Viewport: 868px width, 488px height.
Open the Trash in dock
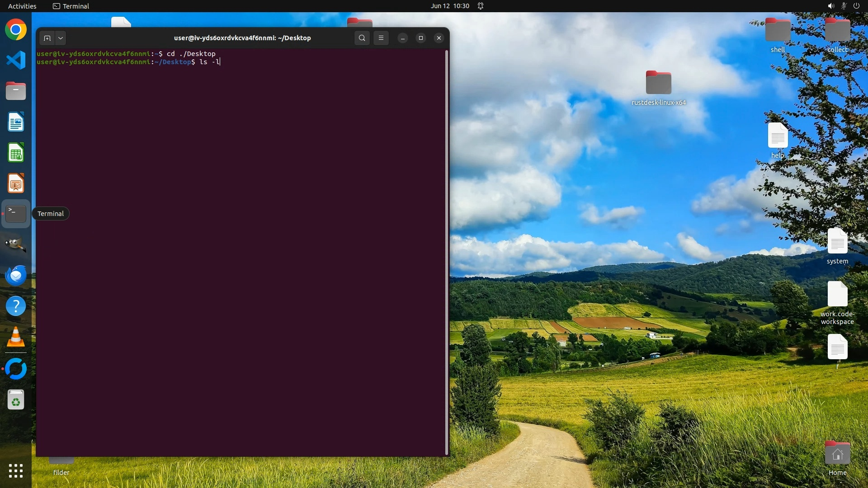coord(16,400)
